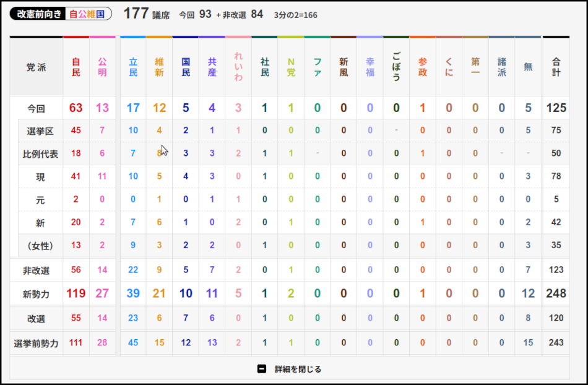Click 合計 新勢力 value 248

coord(556,293)
